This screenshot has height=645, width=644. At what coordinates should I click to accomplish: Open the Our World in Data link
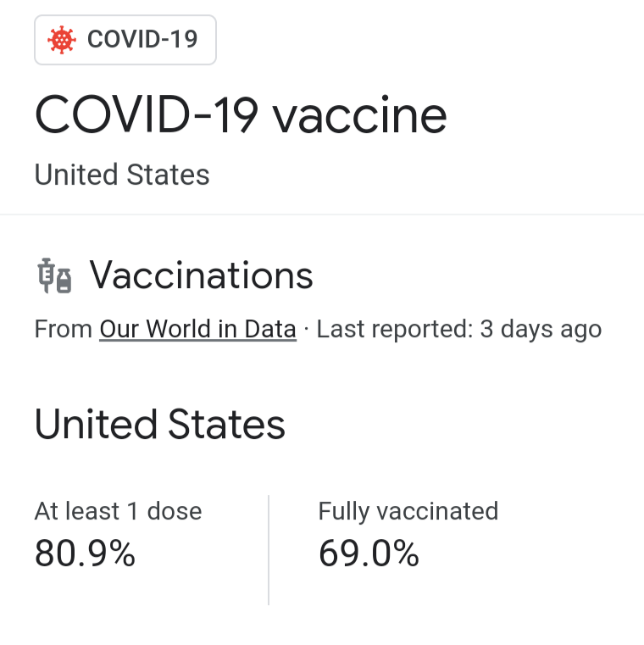[x=197, y=329]
